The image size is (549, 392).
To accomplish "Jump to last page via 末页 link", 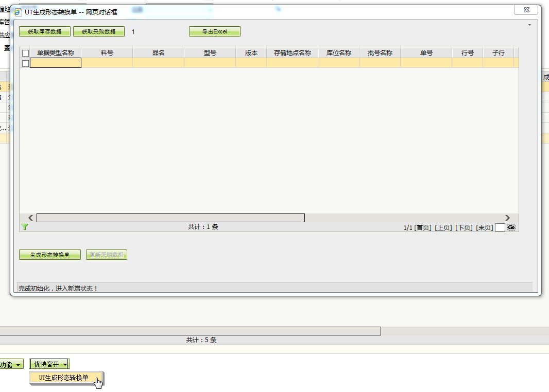I will 485,228.
